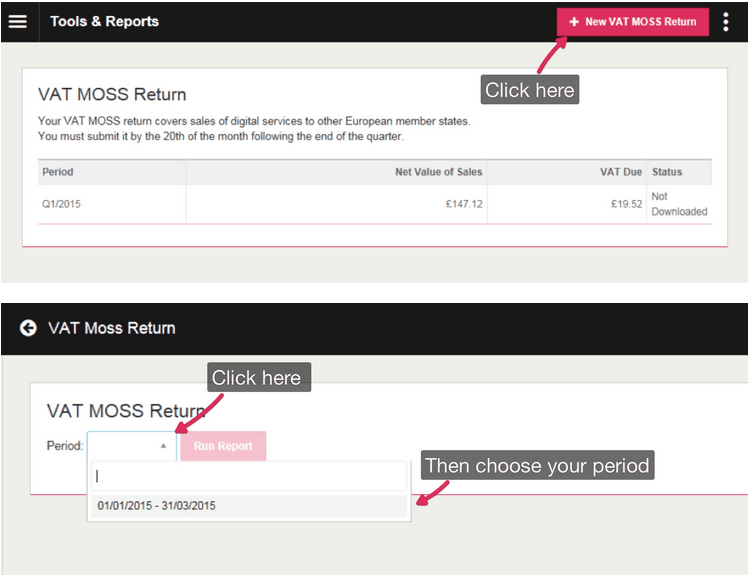Screen dimensions: 748x575
Task: Click the Not Downloaded status cell
Action: [678, 204]
